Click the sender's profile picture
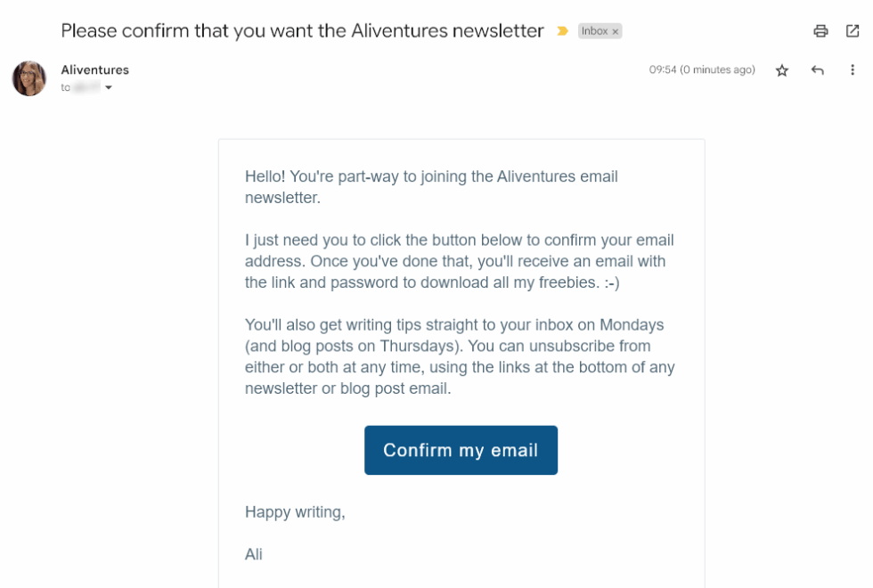 point(29,78)
